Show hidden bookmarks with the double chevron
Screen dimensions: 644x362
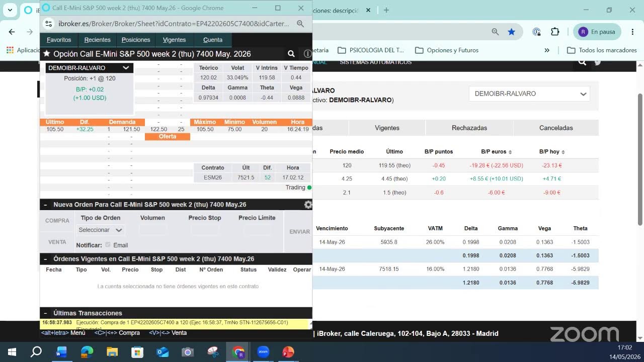point(547,50)
